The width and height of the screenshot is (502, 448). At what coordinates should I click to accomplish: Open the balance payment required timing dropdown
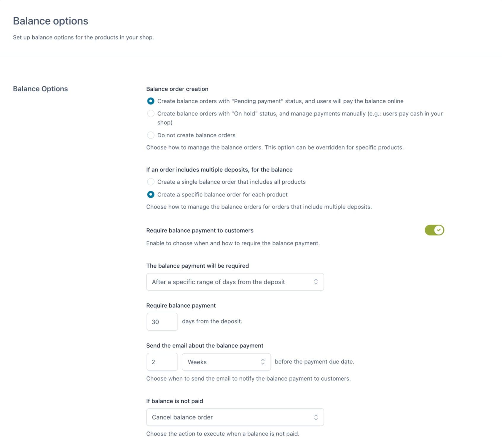(235, 282)
